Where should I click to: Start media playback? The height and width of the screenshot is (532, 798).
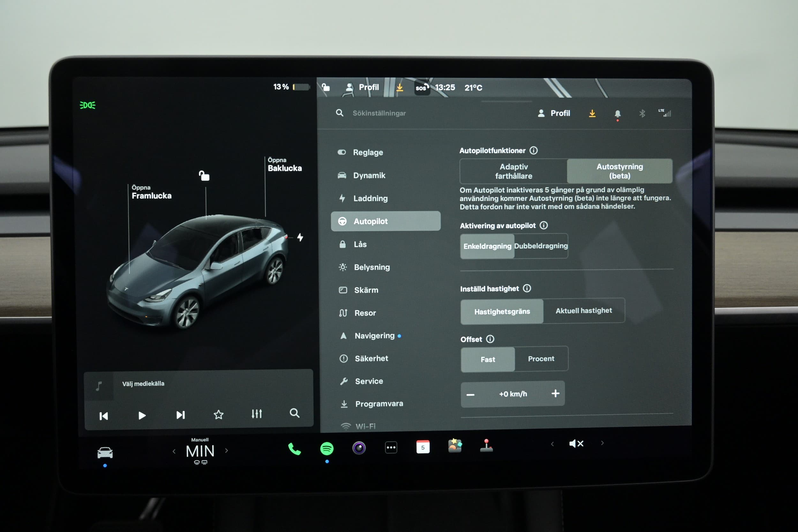[x=142, y=416]
